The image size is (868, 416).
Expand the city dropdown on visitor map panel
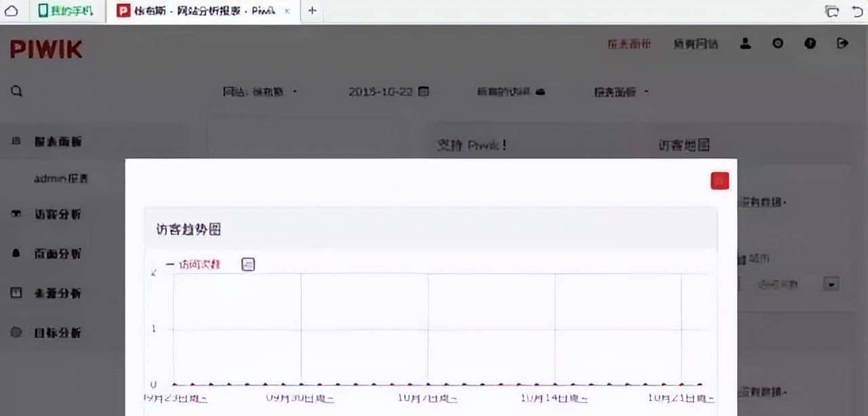tap(830, 284)
